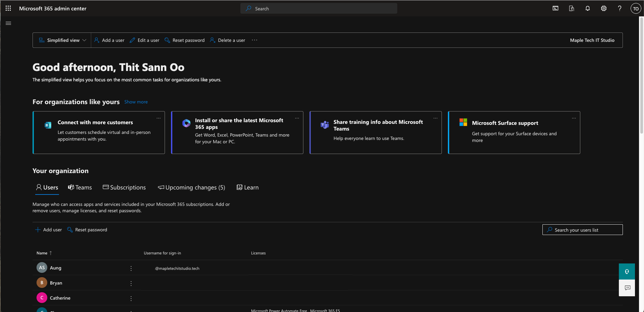Click Reset password above users list
Viewport: 644px width, 312px height.
pos(87,230)
